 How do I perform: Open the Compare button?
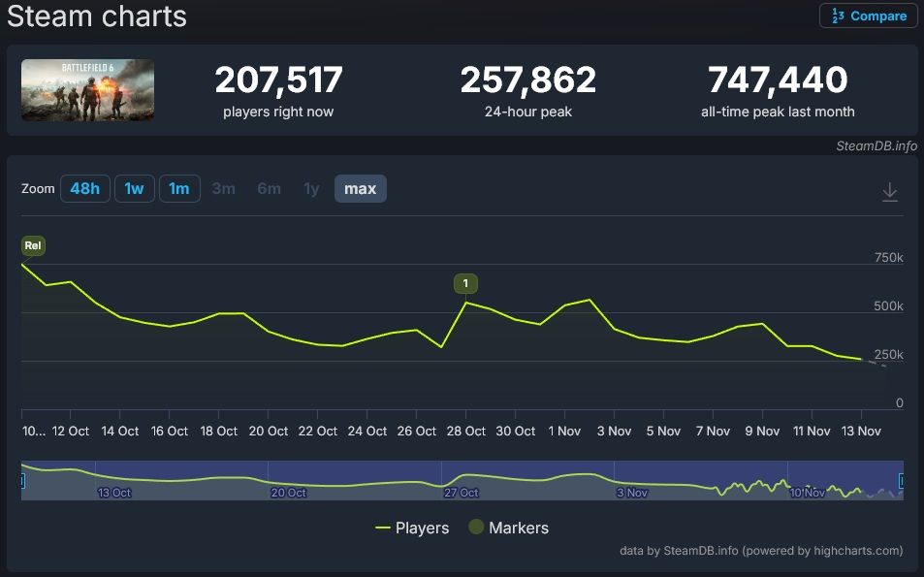coord(869,16)
